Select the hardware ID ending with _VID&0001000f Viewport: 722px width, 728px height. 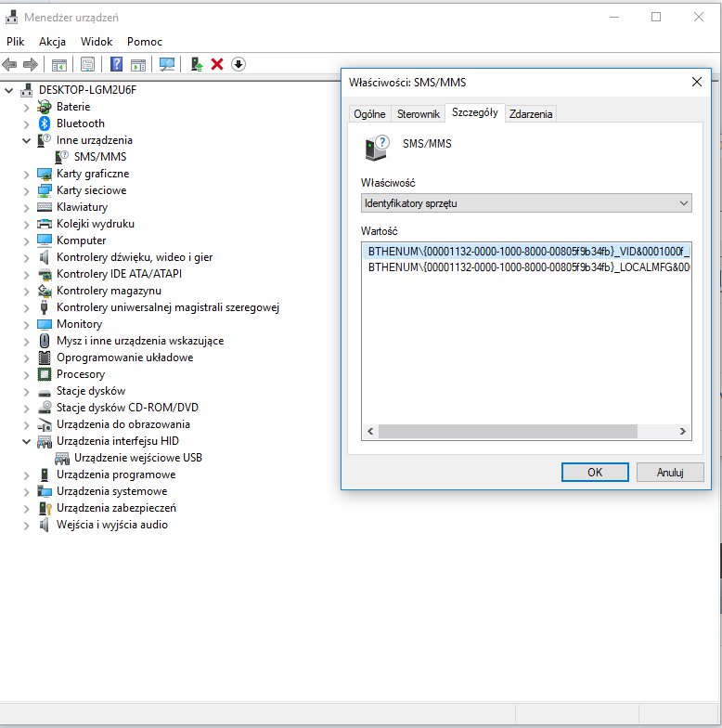click(527, 251)
